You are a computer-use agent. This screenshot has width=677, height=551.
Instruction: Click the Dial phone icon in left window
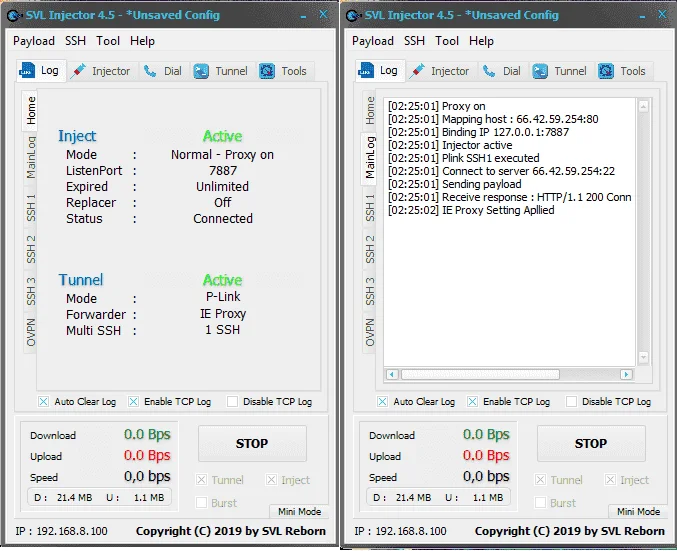pyautogui.click(x=150, y=71)
